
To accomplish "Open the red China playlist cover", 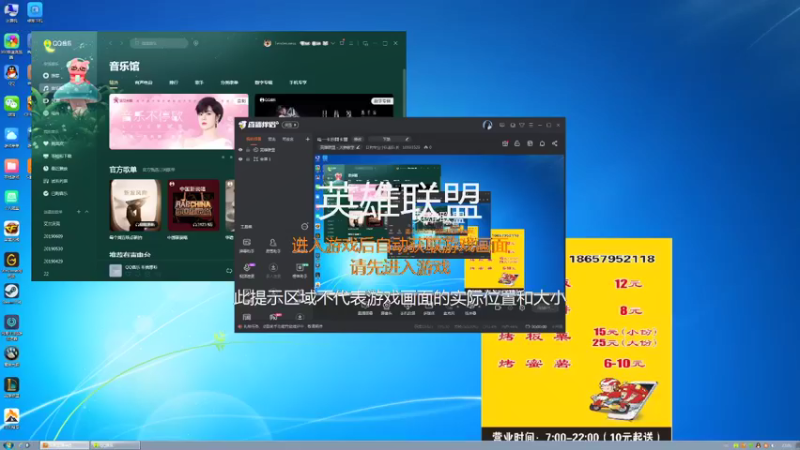I will pos(194,205).
